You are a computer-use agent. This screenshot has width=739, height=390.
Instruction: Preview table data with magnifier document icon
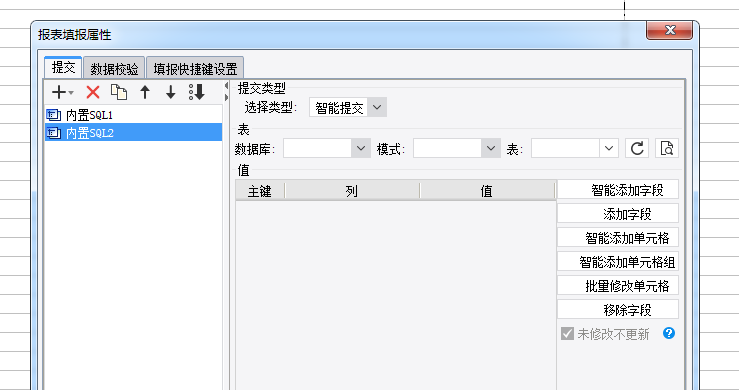(x=667, y=148)
